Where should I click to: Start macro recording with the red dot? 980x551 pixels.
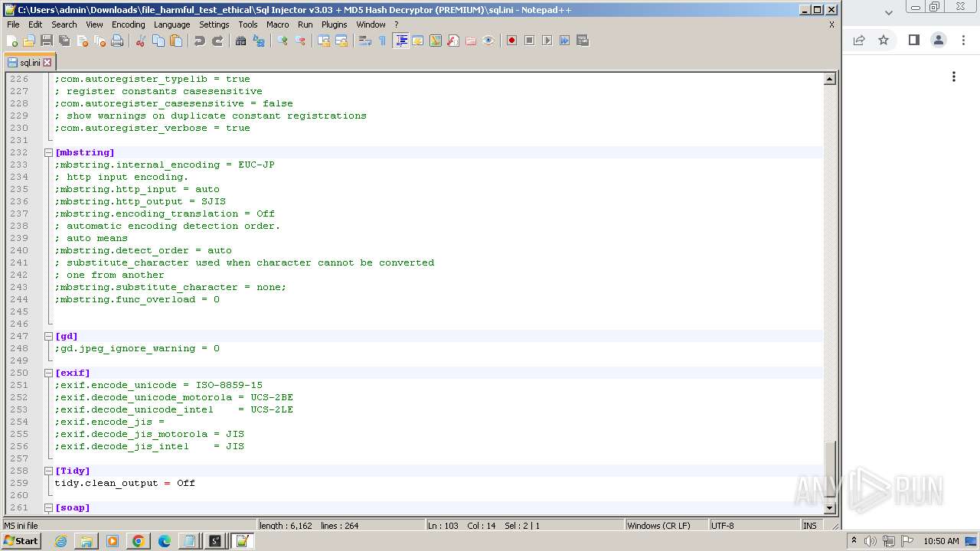[512, 41]
